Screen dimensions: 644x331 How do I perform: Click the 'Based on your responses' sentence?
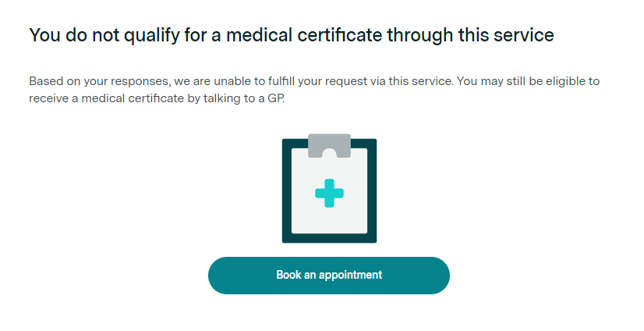click(x=94, y=81)
